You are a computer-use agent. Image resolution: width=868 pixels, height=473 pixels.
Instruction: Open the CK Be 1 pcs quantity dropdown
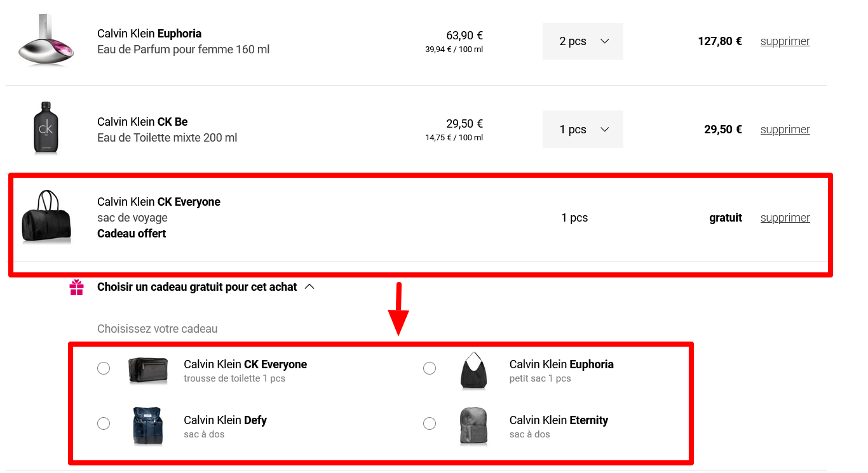(583, 130)
